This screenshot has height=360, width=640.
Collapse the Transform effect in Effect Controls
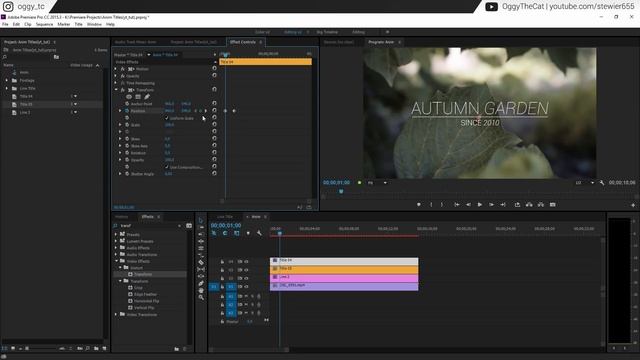tap(116, 90)
